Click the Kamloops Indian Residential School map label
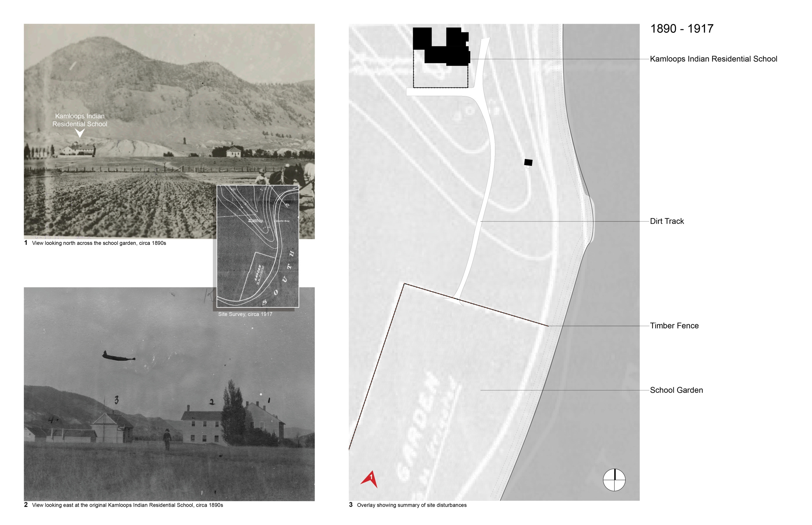 click(713, 58)
